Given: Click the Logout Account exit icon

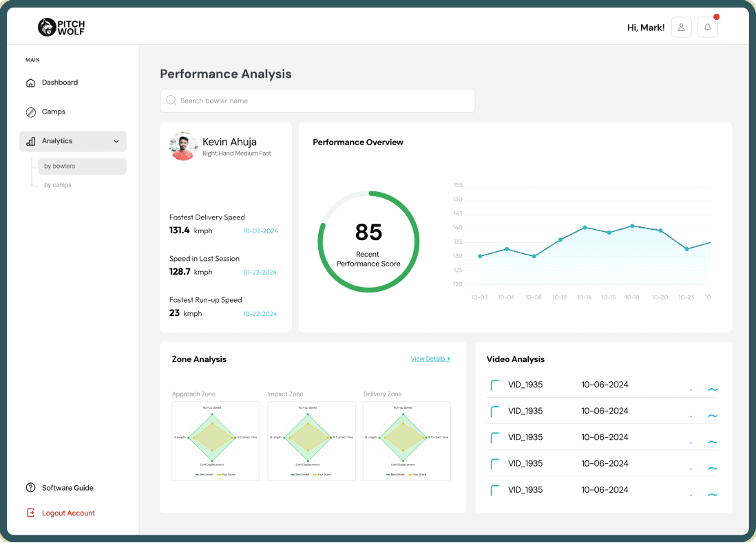Looking at the screenshot, I should point(30,513).
